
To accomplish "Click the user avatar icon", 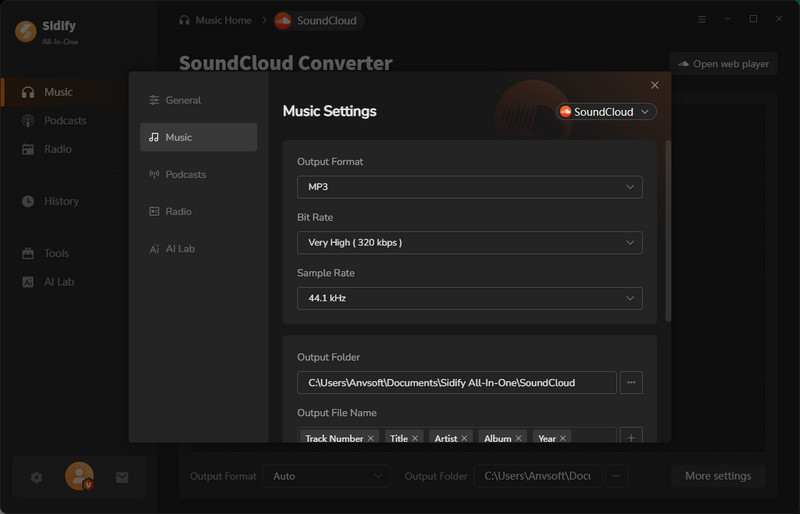I will pyautogui.click(x=79, y=476).
